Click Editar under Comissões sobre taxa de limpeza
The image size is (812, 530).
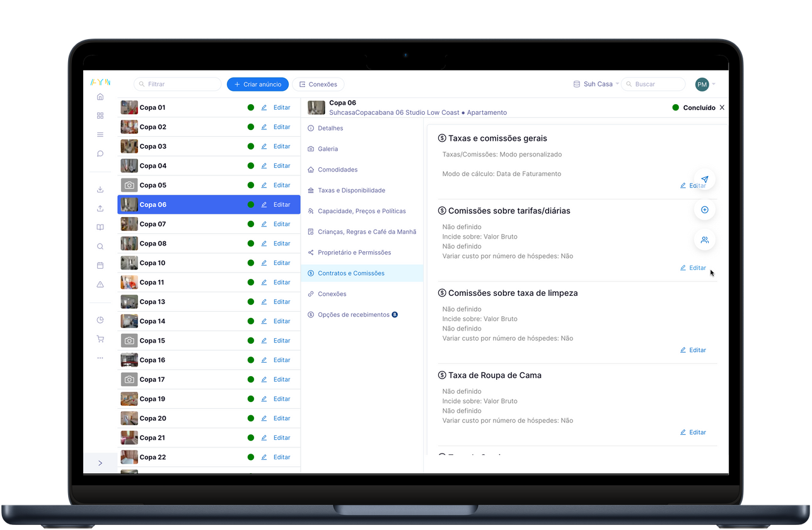pyautogui.click(x=693, y=350)
